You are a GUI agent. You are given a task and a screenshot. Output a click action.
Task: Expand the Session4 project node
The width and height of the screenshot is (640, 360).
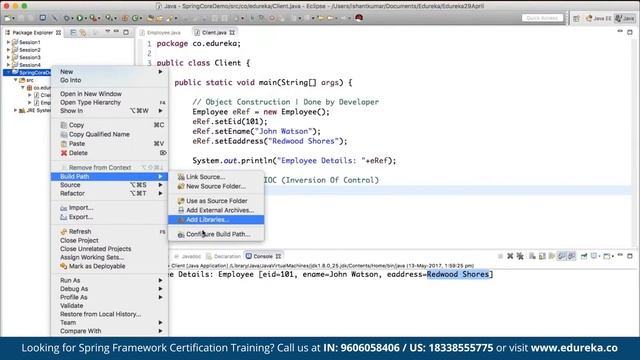tap(8, 65)
